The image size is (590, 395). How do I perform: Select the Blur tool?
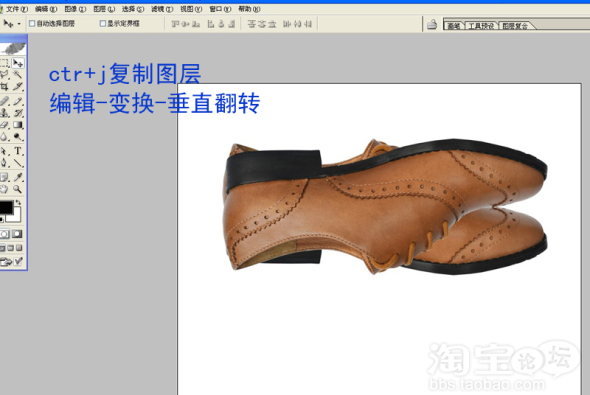[5, 137]
